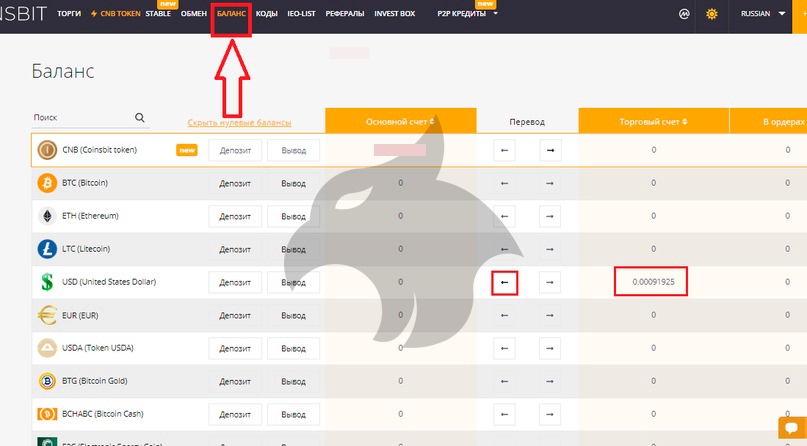This screenshot has width=807, height=446.
Task: Sort by Основной счет column header
Action: point(400,121)
